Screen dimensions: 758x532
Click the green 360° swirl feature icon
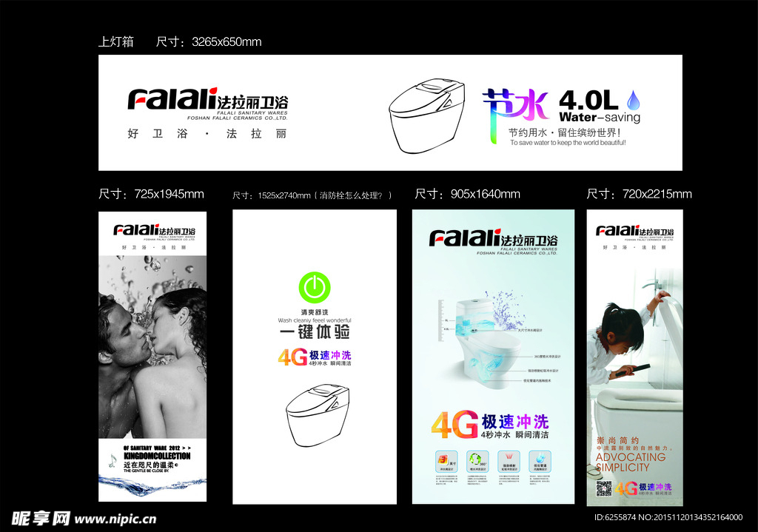[474, 458]
